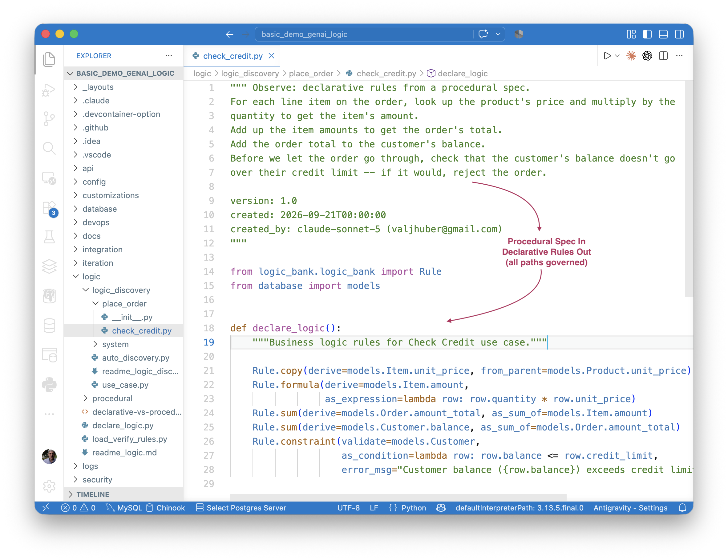This screenshot has width=728, height=560.
Task: Open the notifications bell in status bar
Action: [682, 507]
